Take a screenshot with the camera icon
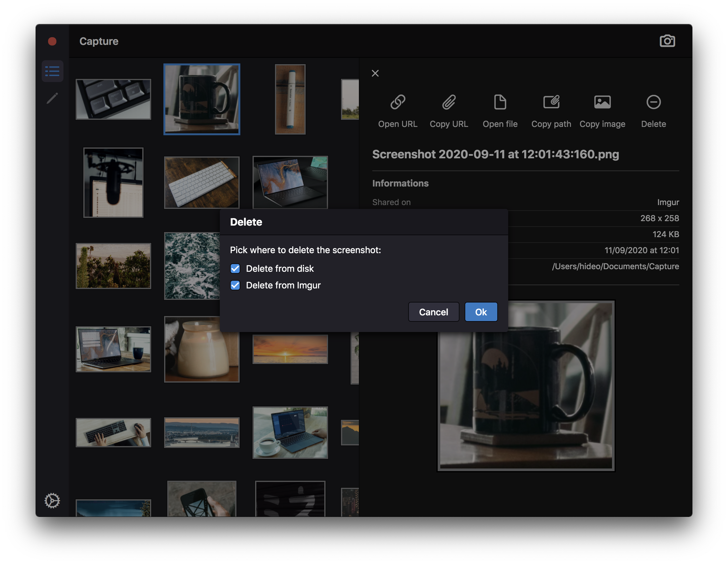This screenshot has height=564, width=728. pos(667,41)
